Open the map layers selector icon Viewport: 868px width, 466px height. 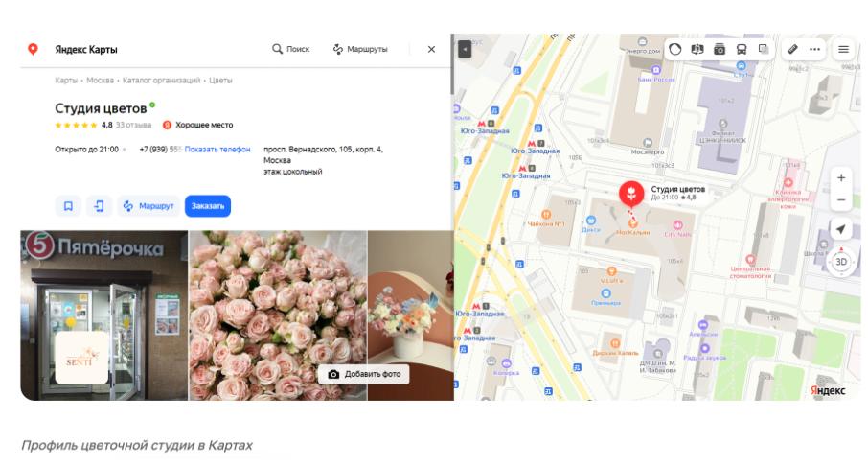[764, 49]
